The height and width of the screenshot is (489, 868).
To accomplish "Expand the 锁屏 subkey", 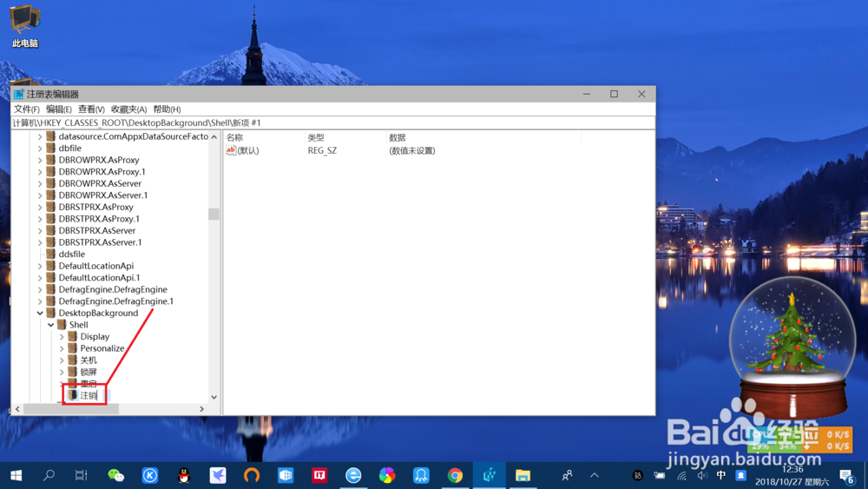I will point(62,372).
